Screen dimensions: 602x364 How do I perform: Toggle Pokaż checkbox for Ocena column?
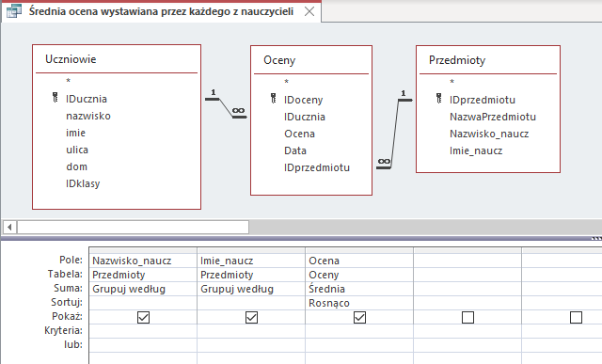[x=359, y=317]
